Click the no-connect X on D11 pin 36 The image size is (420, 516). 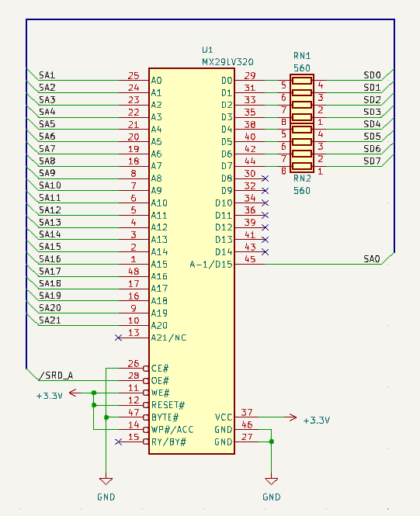pyautogui.click(x=266, y=215)
